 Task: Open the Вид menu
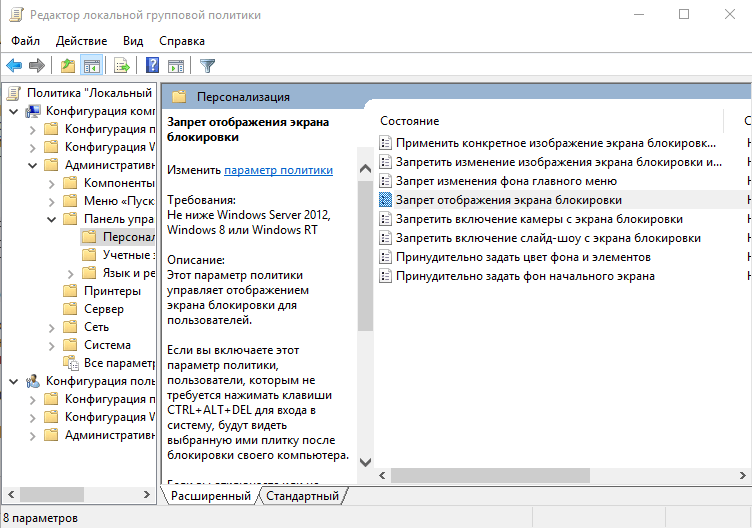coord(133,41)
